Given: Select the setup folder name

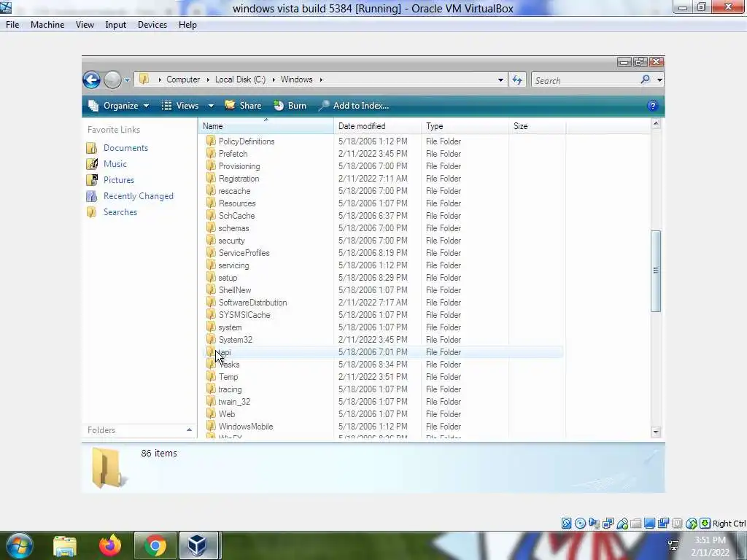Looking at the screenshot, I should [x=228, y=278].
